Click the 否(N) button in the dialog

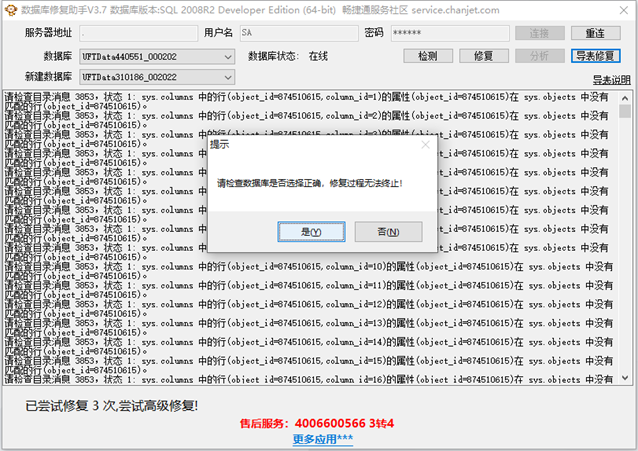[x=388, y=232]
